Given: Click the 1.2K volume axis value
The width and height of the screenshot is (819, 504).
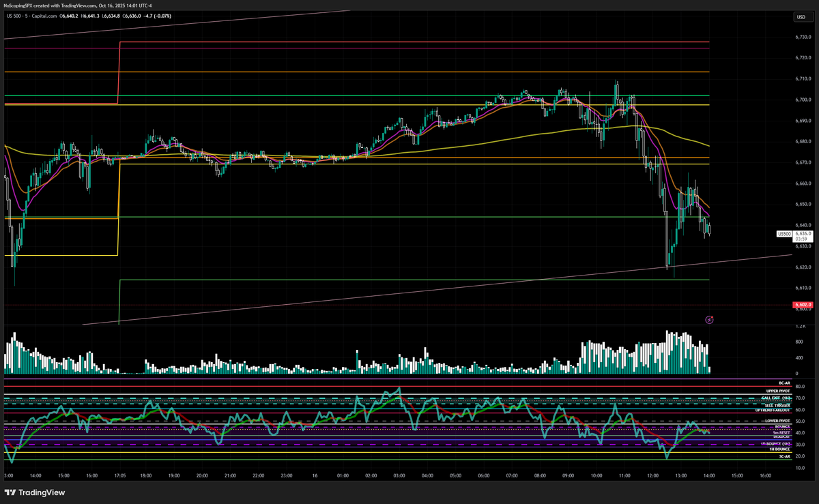Looking at the screenshot, I should pyautogui.click(x=800, y=327).
